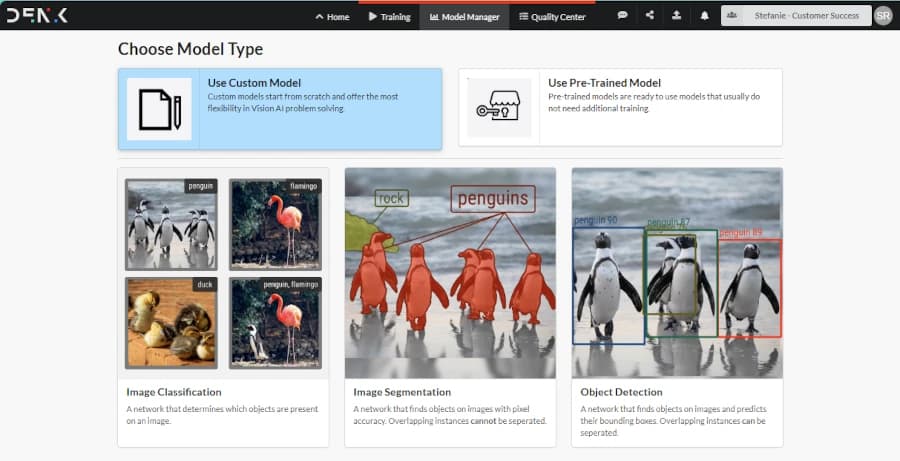Screen dimensions: 900x461
Task: Click the custom model document-and-pen icon
Action: (159, 109)
